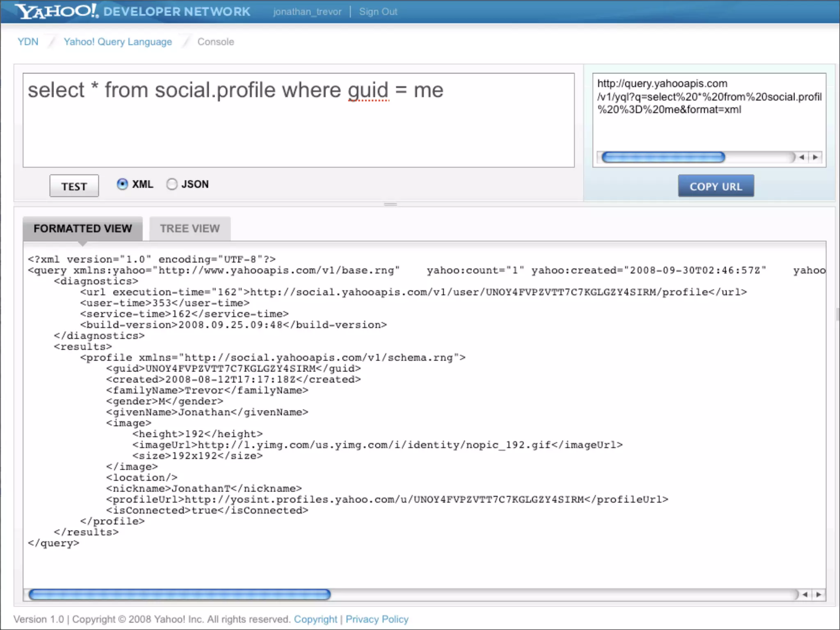Screen dimensions: 840x630
Task: Click the givenName Jonathan line
Action: coord(207,412)
